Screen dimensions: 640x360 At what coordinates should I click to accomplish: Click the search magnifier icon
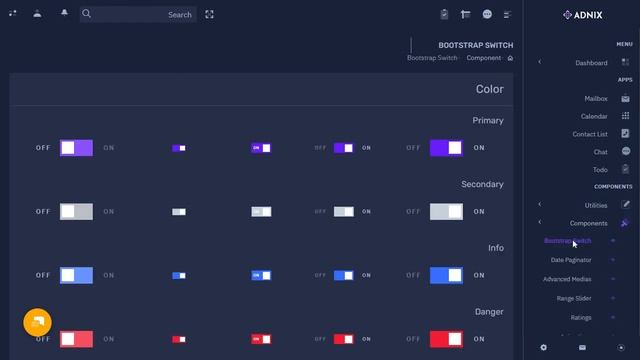(86, 14)
